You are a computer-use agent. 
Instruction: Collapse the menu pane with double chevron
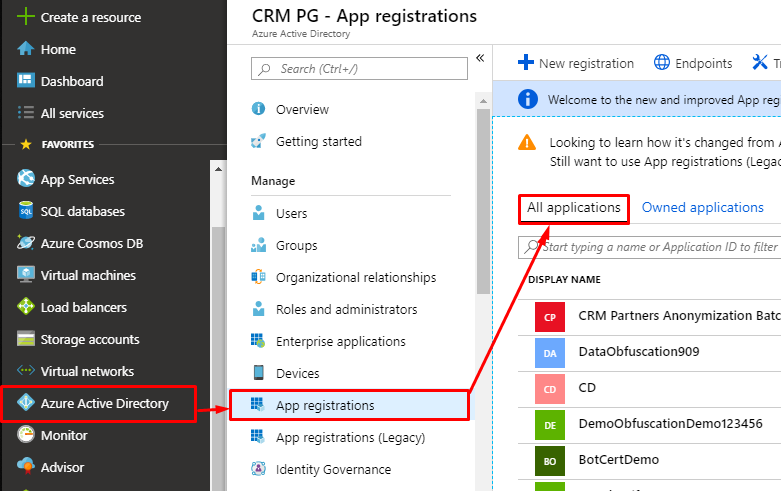[480, 58]
